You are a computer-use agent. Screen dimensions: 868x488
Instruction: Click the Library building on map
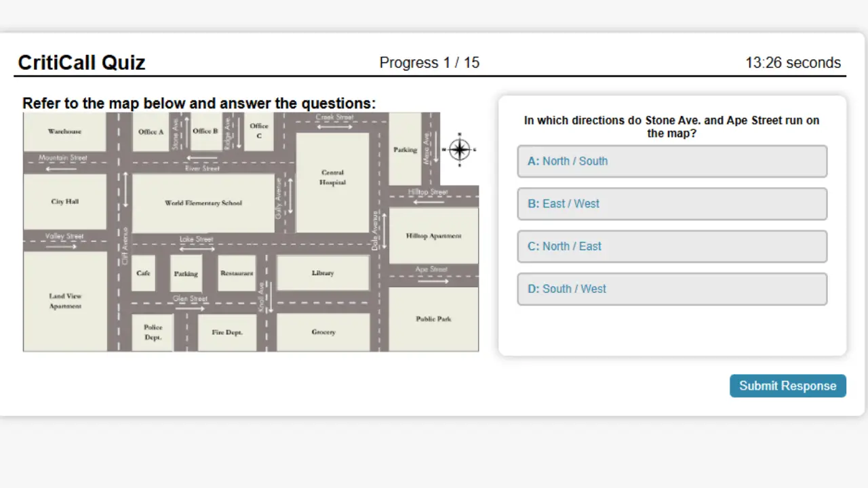(323, 273)
